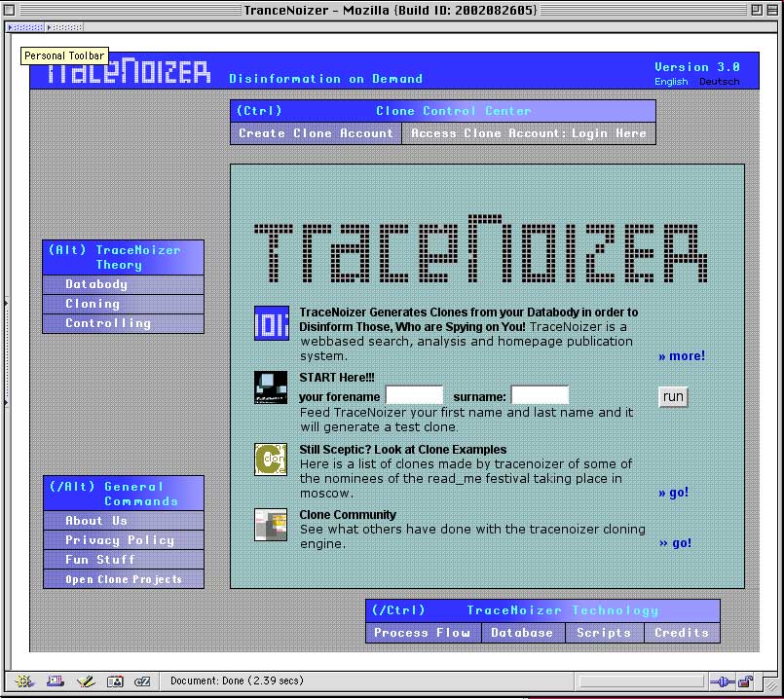Click the large pixelated TraceNoizer logo
Image resolution: width=784 pixels, height=699 pixels.
coord(480,249)
